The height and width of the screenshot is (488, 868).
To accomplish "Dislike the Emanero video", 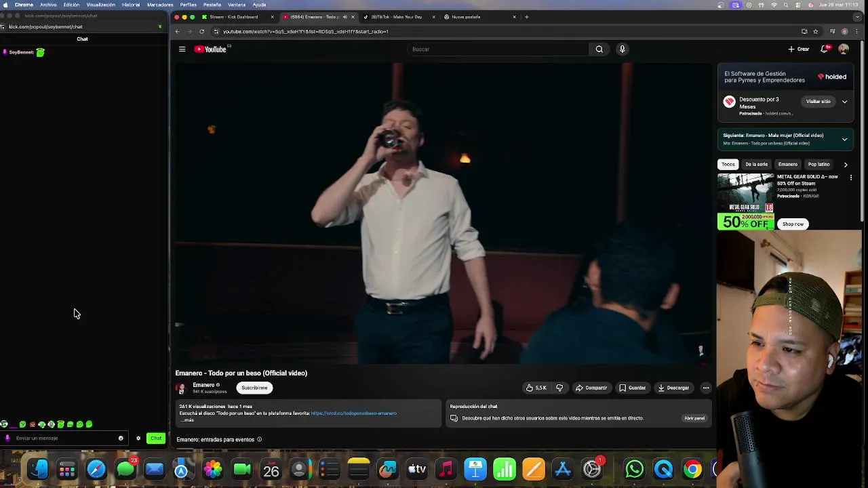I will point(559,388).
